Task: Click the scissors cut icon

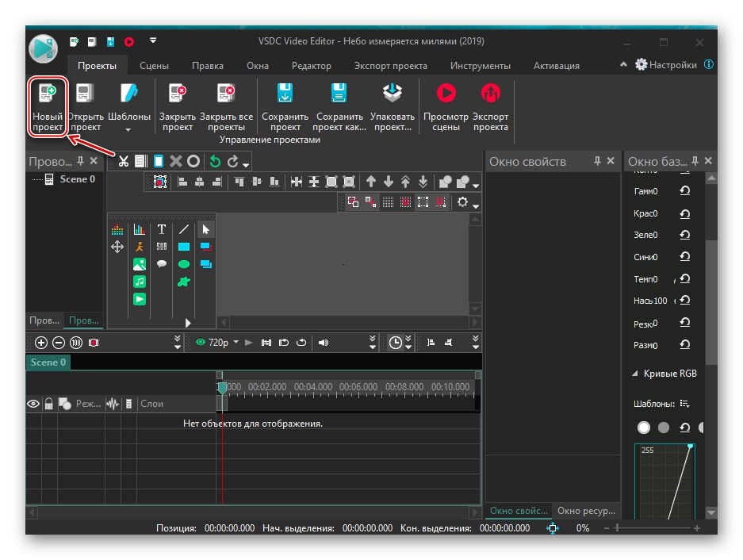Action: pos(124,161)
